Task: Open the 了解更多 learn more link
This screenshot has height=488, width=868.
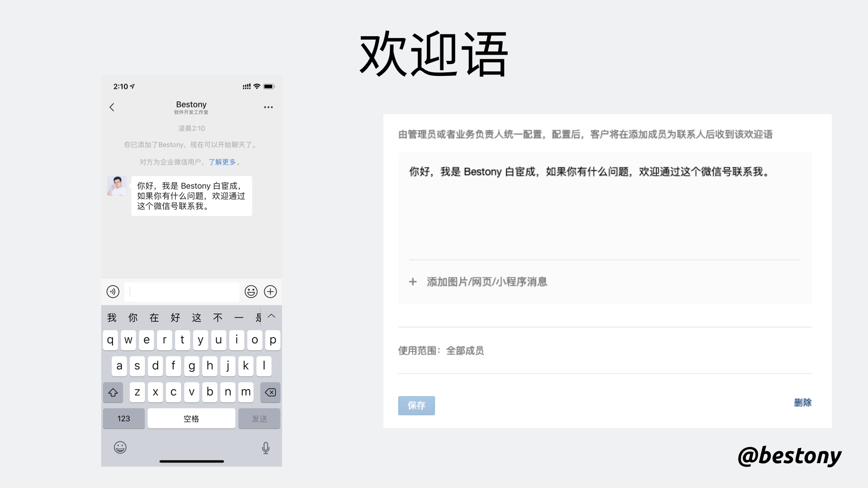Action: [222, 162]
